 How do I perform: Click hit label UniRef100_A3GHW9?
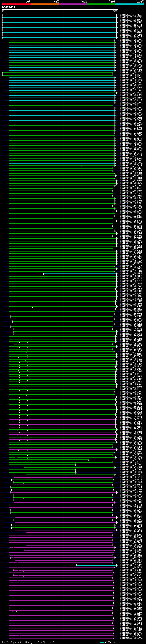click(131, 180)
